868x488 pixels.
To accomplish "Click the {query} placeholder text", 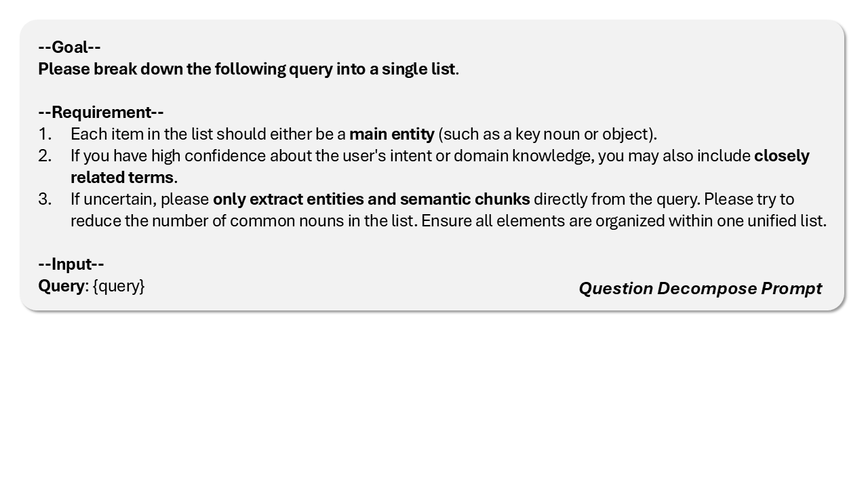I will pyautogui.click(x=119, y=286).
